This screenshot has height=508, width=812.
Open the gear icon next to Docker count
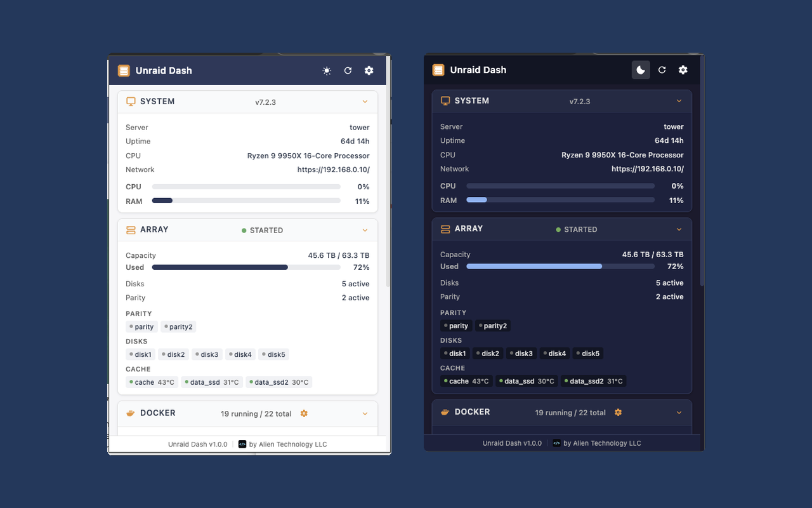[x=304, y=413]
